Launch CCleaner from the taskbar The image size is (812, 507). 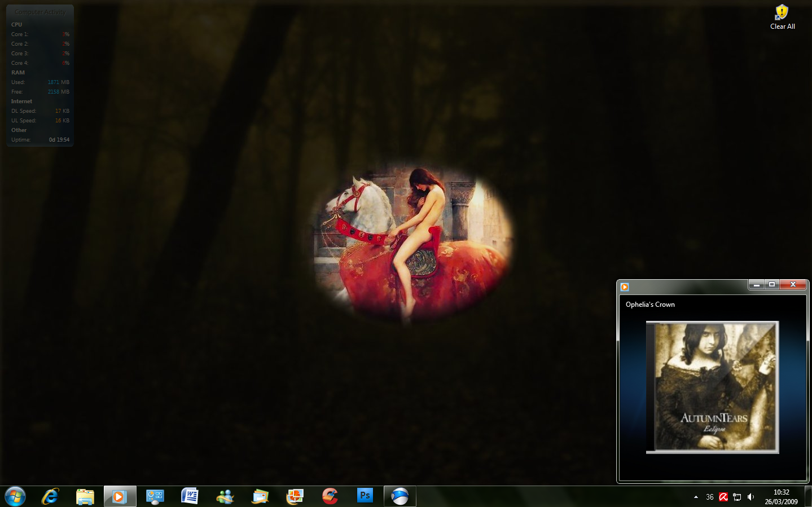pyautogui.click(x=330, y=496)
